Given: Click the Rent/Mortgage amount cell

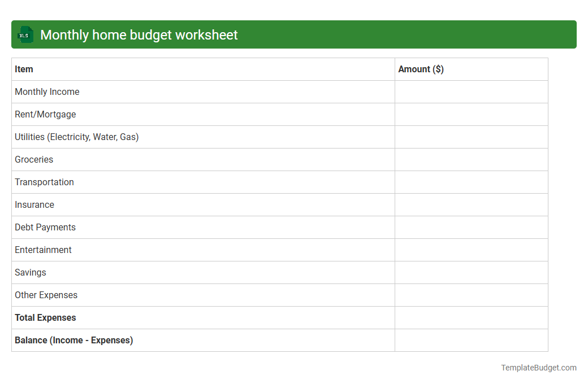Looking at the screenshot, I should [x=472, y=114].
